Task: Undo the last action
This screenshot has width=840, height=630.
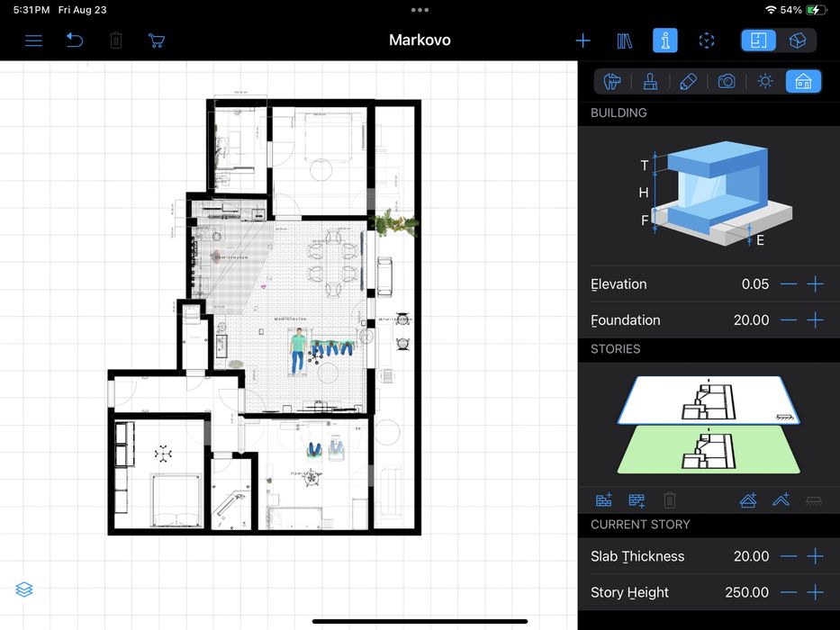Action: coord(75,40)
